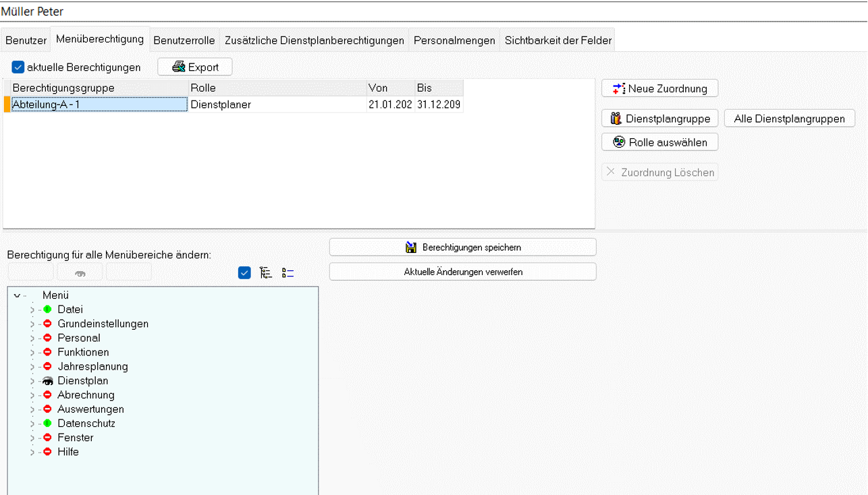This screenshot has height=495, width=868.
Task: Click the red no-access icon beside Fenster
Action: coord(47,438)
